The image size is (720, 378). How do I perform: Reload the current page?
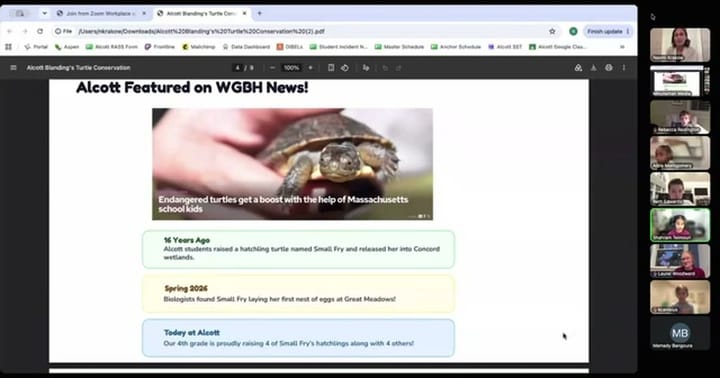coord(40,31)
